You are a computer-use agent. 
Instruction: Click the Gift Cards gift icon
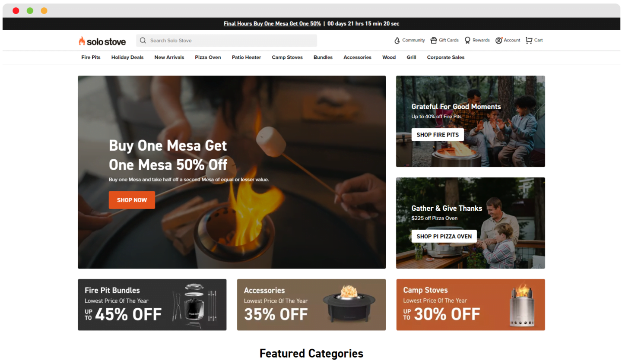pos(434,40)
